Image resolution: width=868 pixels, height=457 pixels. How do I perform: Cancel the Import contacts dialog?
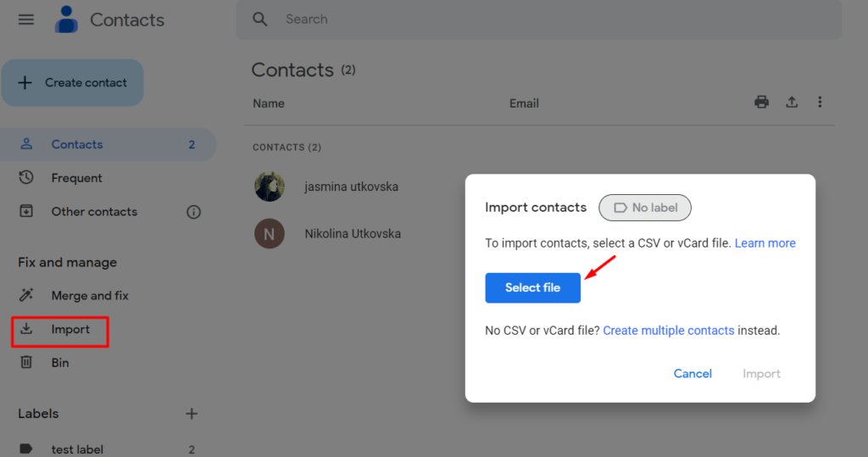[x=693, y=374]
